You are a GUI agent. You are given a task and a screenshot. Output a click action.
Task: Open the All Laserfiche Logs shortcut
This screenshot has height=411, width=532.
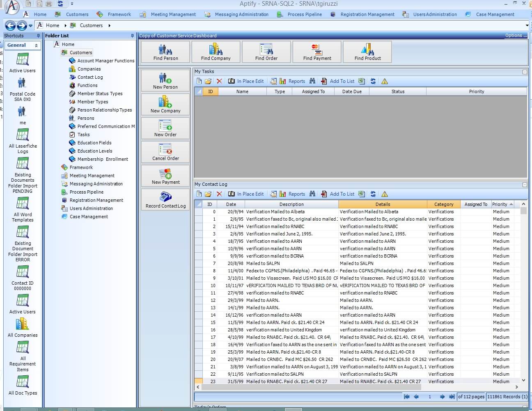click(23, 142)
